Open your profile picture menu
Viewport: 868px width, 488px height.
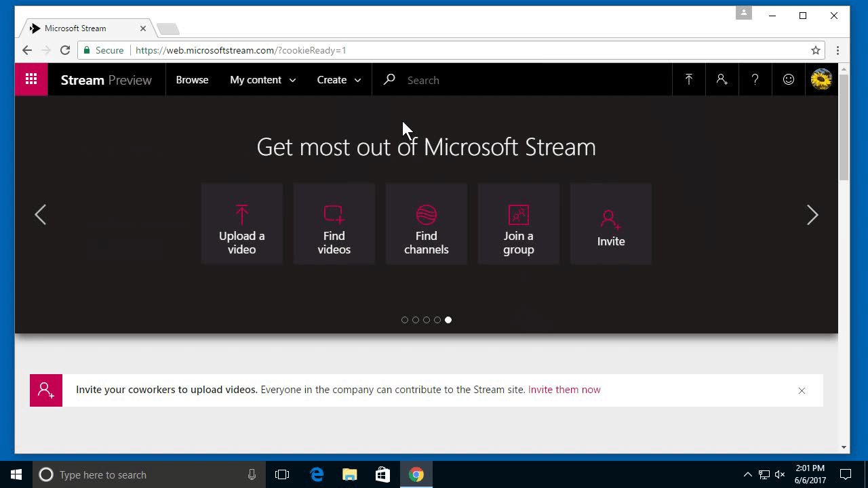821,79
